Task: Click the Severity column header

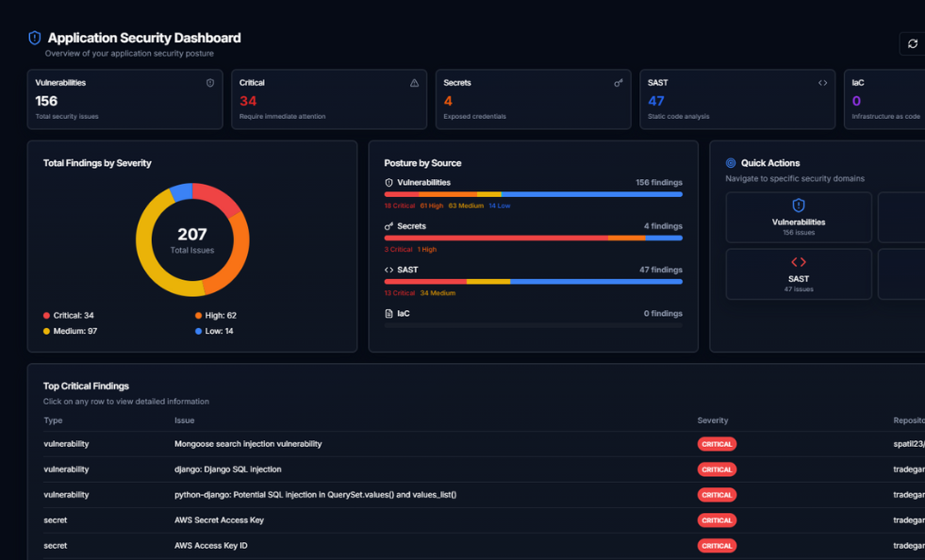Action: (712, 420)
